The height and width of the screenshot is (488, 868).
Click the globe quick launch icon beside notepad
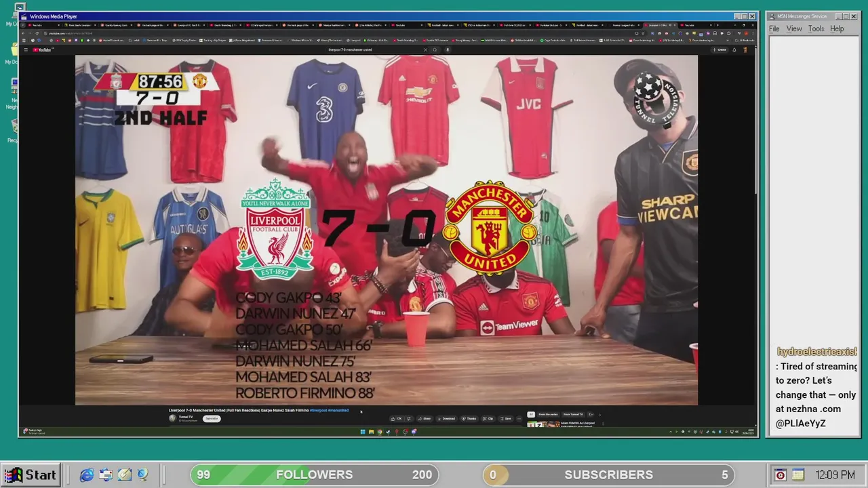click(x=142, y=475)
